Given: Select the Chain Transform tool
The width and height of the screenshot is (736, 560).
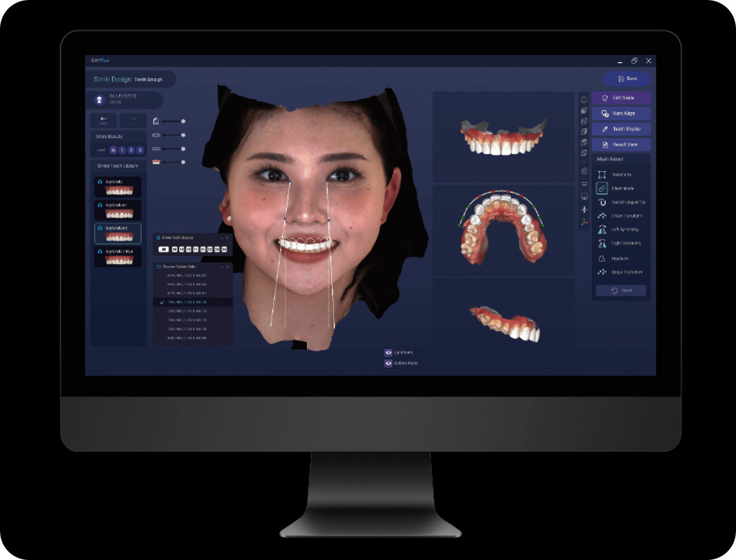Looking at the screenshot, I should 619,216.
